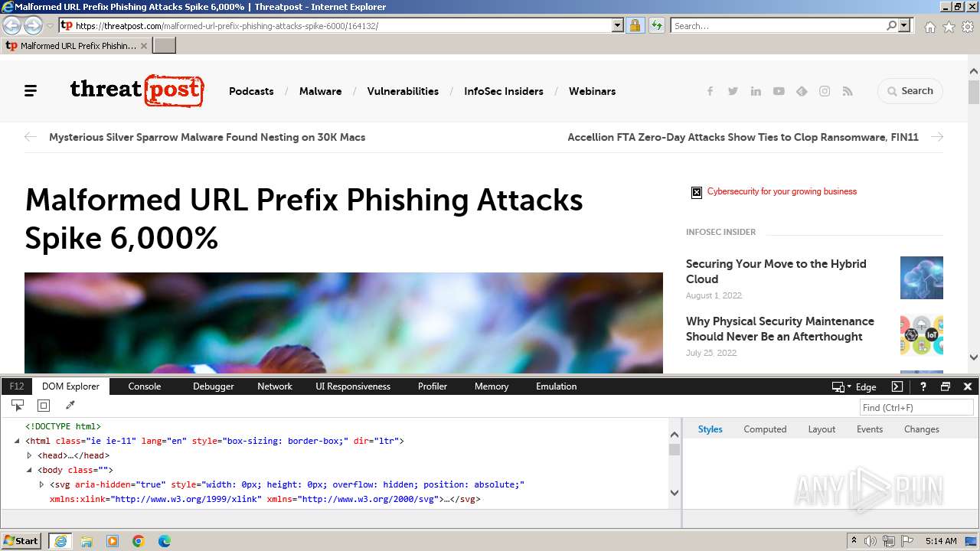Open the Profiler tab
Viewport: 980px width, 551px height.
click(x=433, y=386)
